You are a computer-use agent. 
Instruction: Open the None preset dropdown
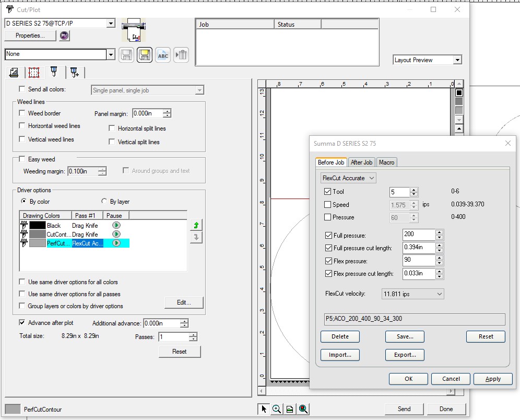[x=111, y=54]
